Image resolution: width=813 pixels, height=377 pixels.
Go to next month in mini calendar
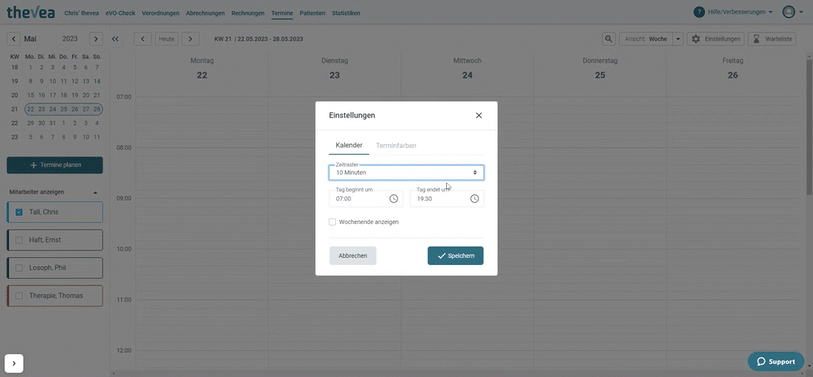95,39
